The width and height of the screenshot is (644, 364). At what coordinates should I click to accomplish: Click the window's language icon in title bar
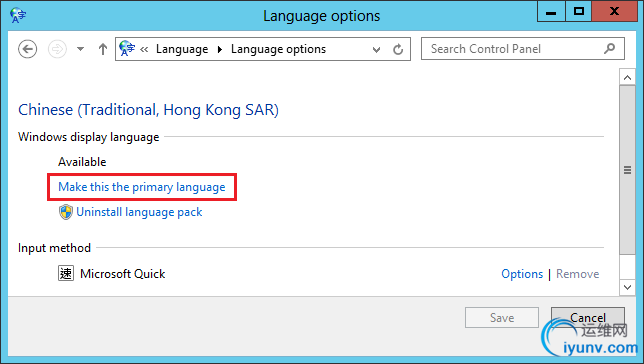click(18, 16)
